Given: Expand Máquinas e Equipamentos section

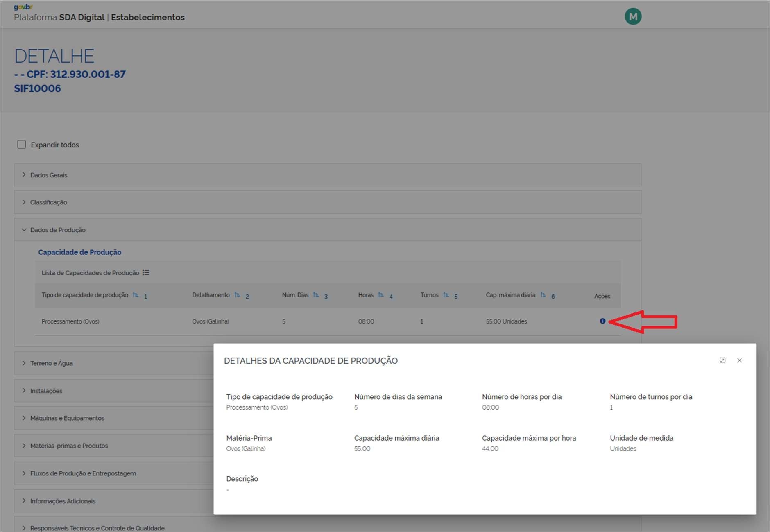Looking at the screenshot, I should 67,418.
